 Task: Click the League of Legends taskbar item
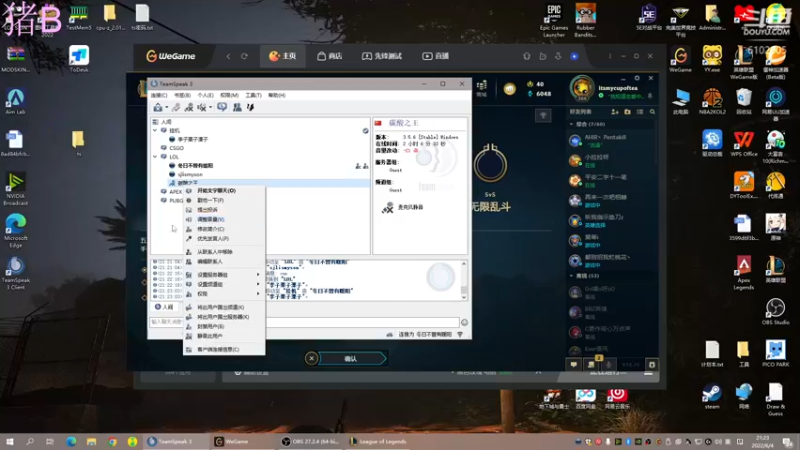pyautogui.click(x=379, y=441)
